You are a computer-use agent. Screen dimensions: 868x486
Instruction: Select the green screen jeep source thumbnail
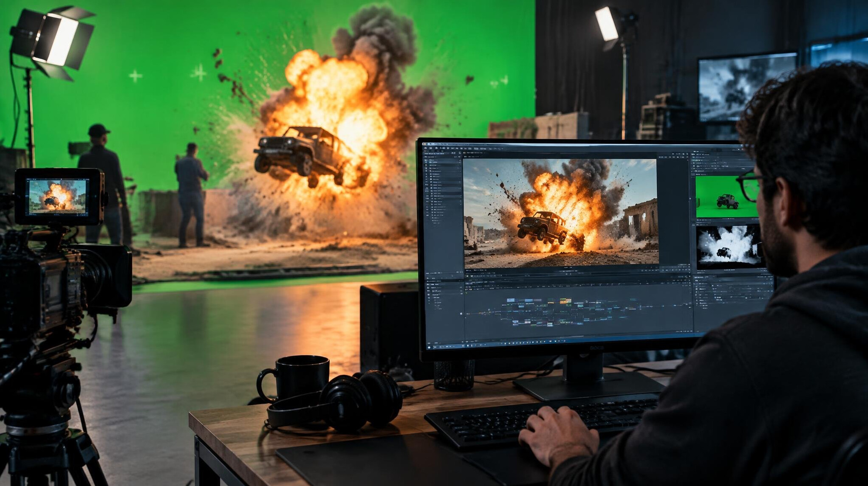pos(727,197)
